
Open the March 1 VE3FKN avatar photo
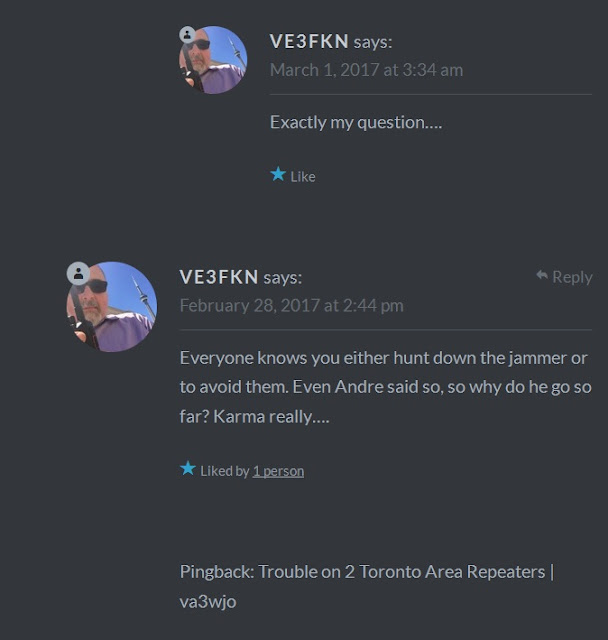tap(213, 60)
